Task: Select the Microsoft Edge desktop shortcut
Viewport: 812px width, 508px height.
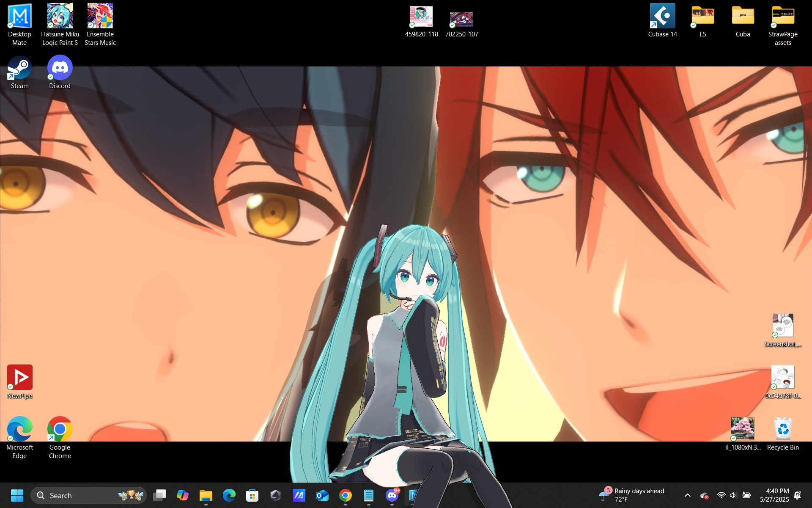Action: click(19, 438)
